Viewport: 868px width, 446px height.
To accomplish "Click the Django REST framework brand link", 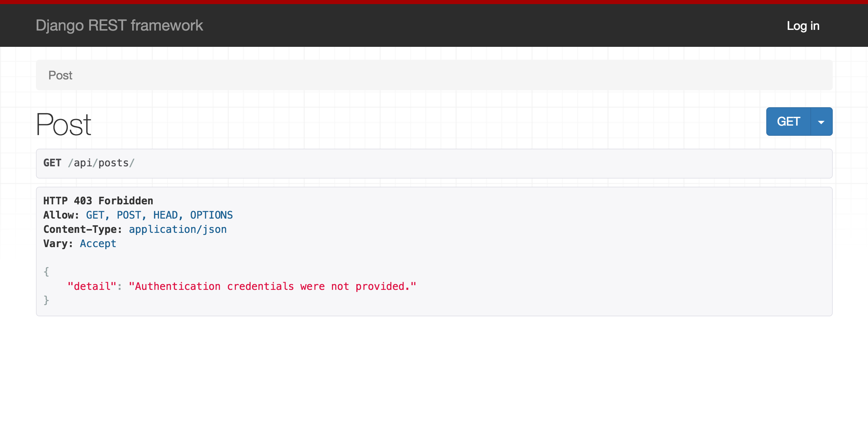I will point(119,25).
